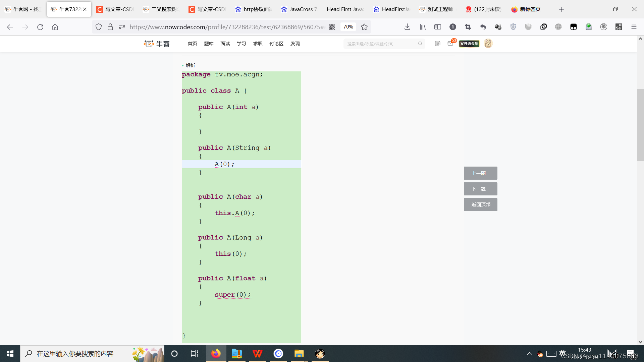
Task: Open the 讨论区 navigation item
Action: 276,44
